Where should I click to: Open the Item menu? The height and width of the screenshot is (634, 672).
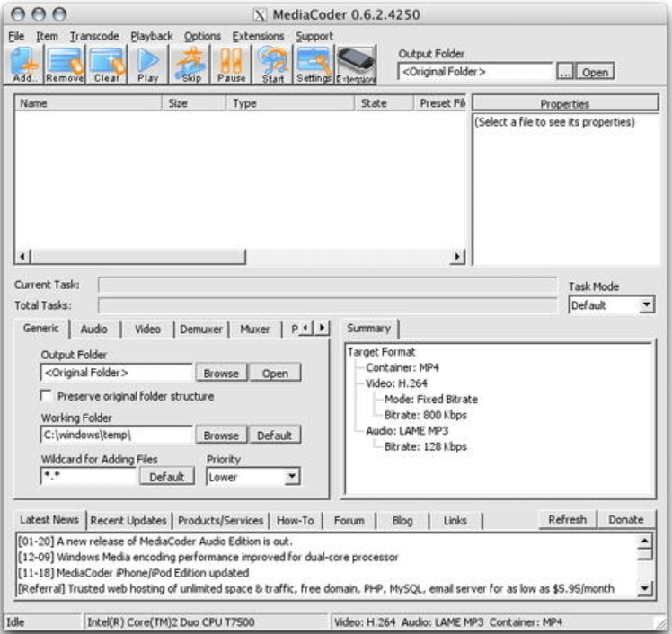point(47,36)
